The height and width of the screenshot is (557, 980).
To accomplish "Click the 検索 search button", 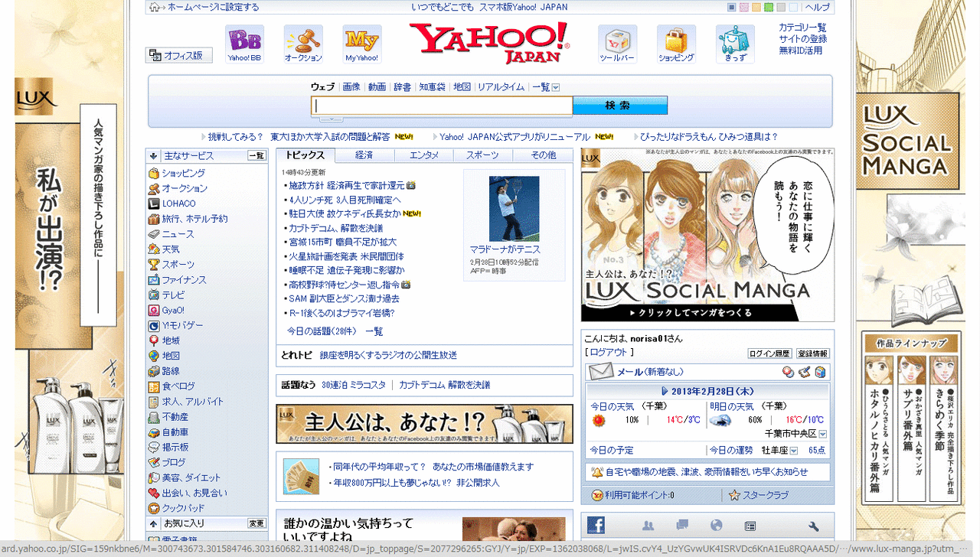I will click(x=620, y=106).
